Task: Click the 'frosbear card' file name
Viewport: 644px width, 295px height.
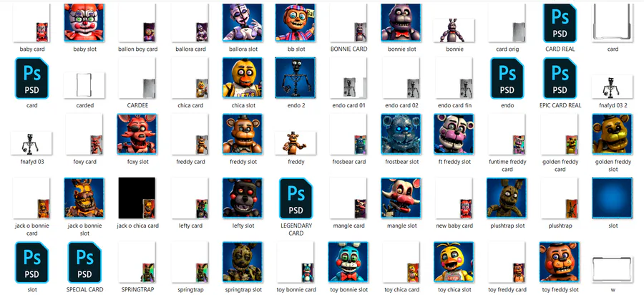Action: coord(348,162)
